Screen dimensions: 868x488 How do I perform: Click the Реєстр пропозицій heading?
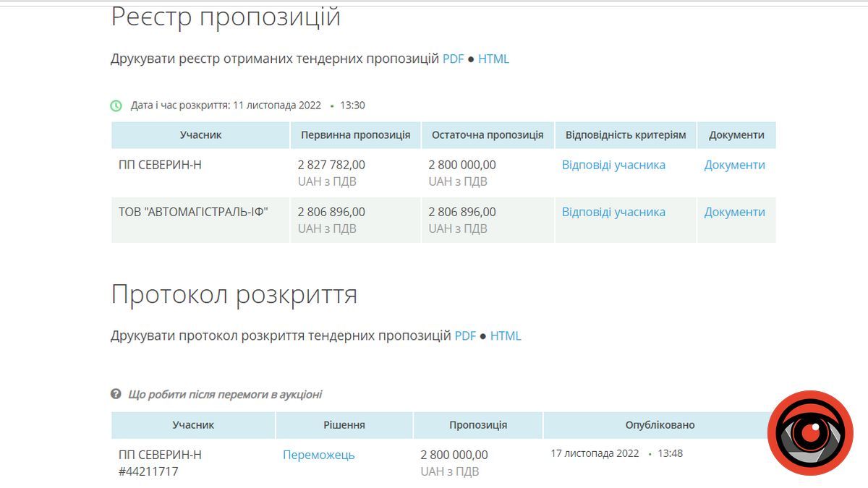[x=225, y=14]
